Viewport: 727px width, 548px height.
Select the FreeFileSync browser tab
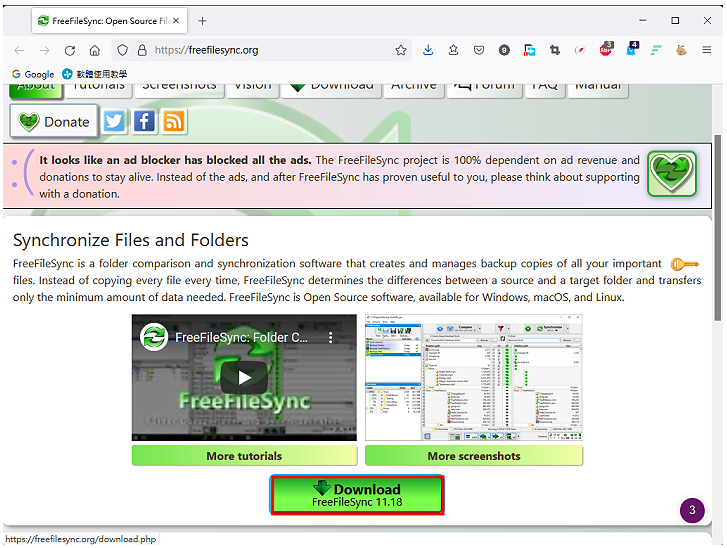(x=109, y=21)
